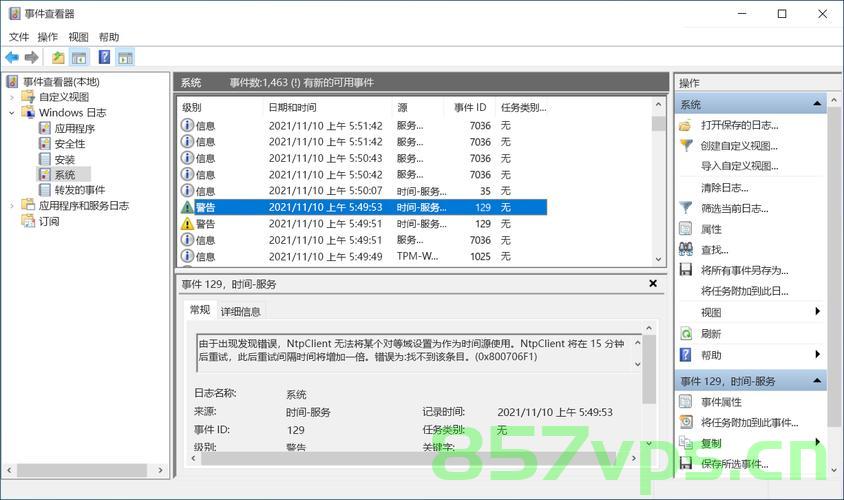Screen dimensions: 844x500
Task: Close the event preview pane with X
Action: 653,283
